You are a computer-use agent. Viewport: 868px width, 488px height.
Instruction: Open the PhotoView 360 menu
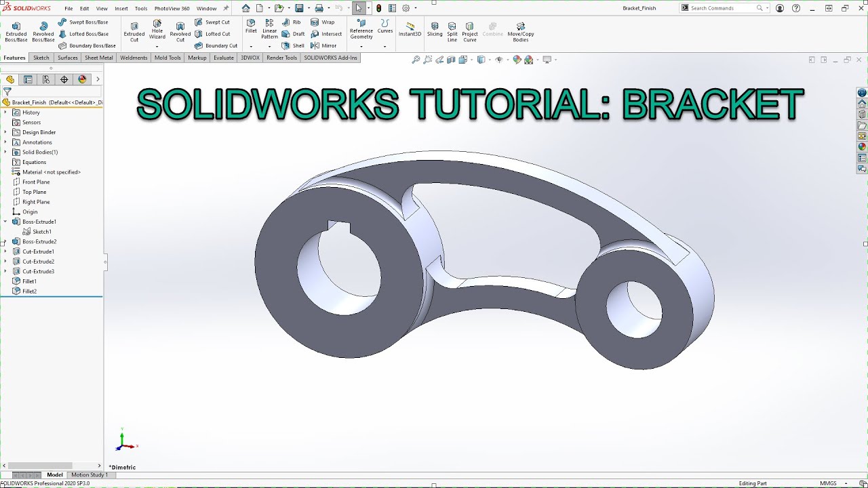pyautogui.click(x=172, y=9)
